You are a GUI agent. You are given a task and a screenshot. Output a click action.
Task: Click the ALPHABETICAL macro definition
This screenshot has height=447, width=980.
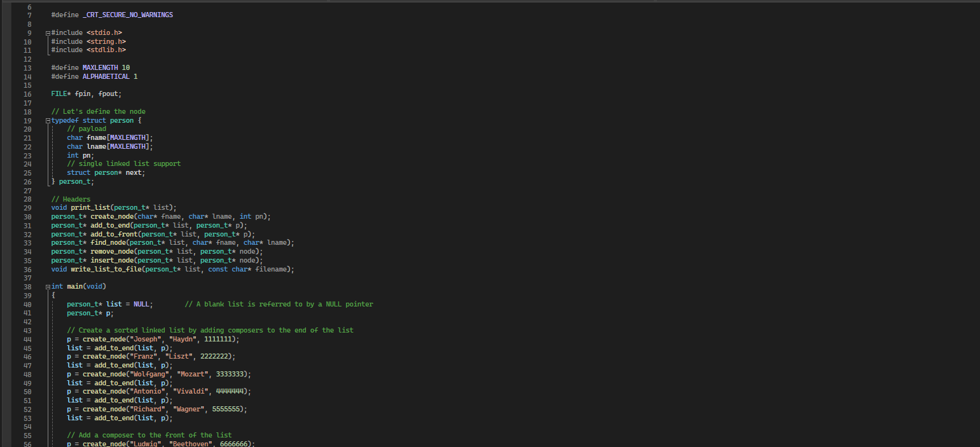click(x=105, y=76)
